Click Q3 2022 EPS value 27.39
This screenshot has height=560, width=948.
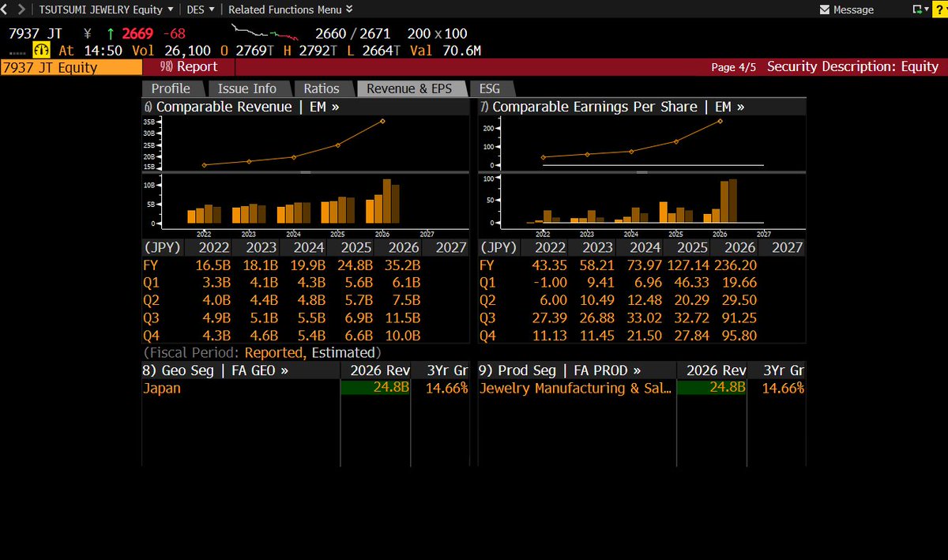tap(550, 318)
